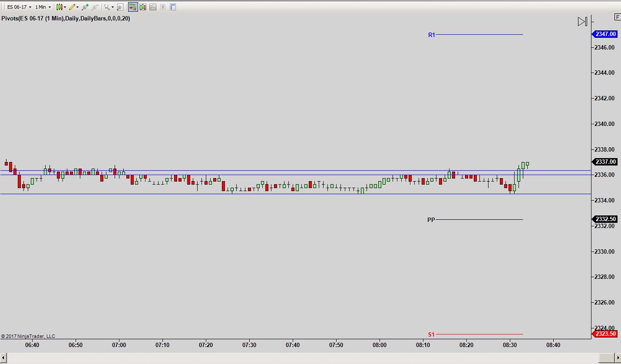Click the PP price marker 2332.50
The image size is (621, 364).
(605, 219)
